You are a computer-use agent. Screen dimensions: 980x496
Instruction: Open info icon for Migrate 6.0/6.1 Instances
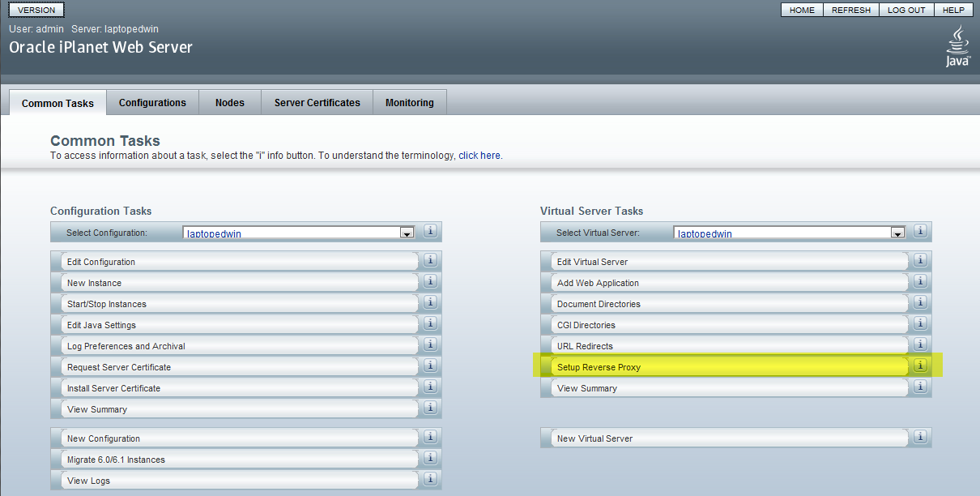click(430, 458)
